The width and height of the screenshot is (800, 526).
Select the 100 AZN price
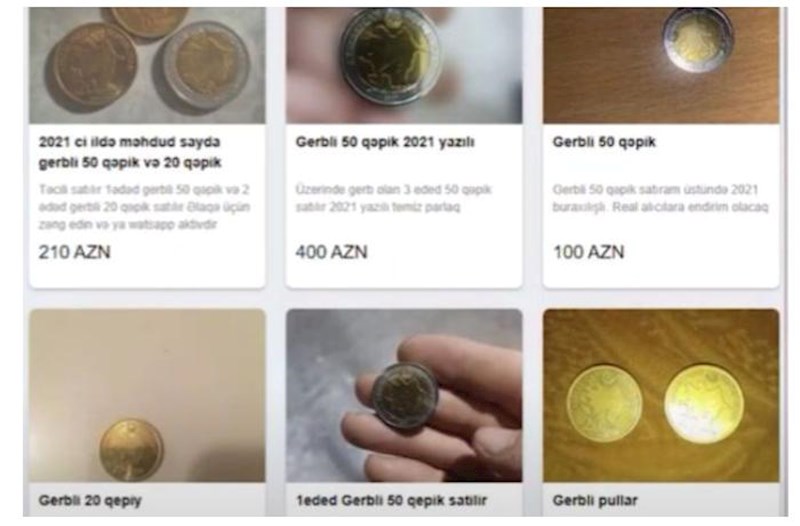coord(589,252)
